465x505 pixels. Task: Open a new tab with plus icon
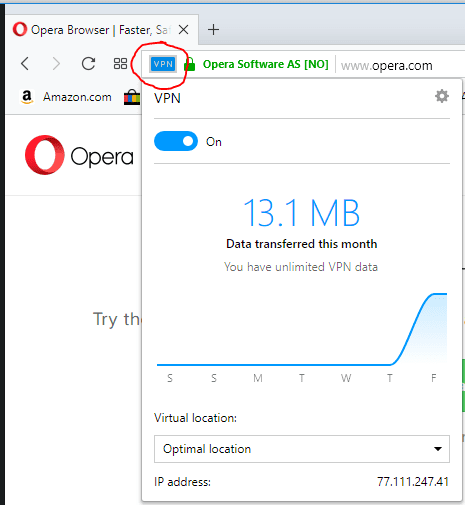[x=213, y=30]
